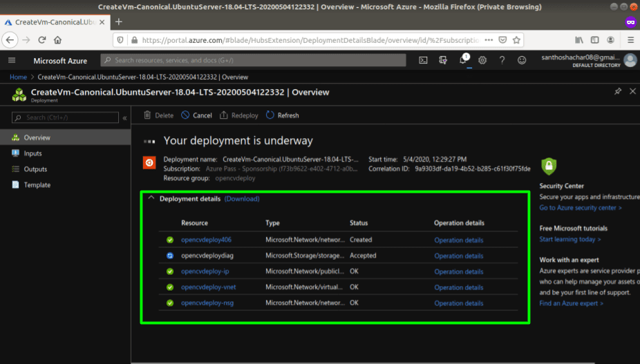This screenshot has width=640, height=364.
Task: Open Firefox page actions ellipsis
Action: [x=489, y=40]
